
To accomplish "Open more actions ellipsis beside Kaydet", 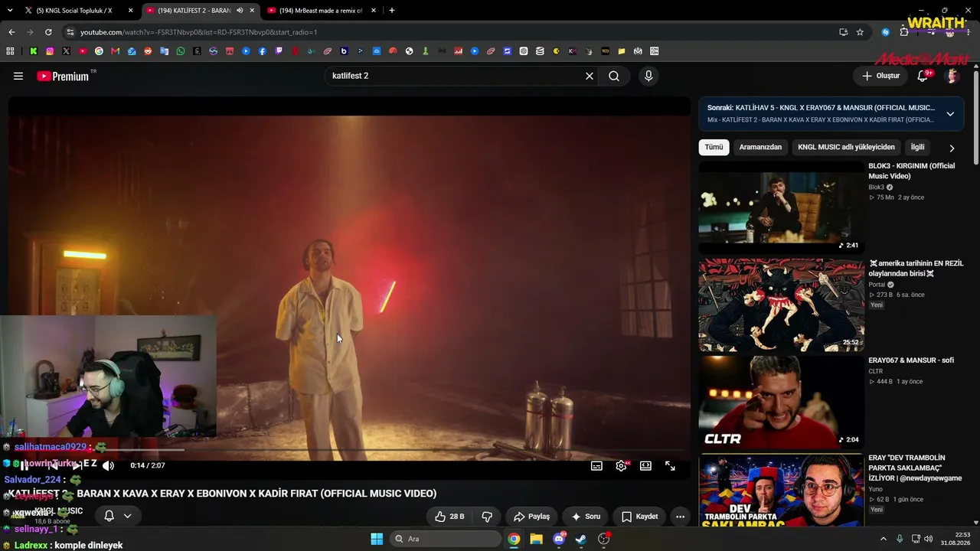I will pyautogui.click(x=680, y=517).
